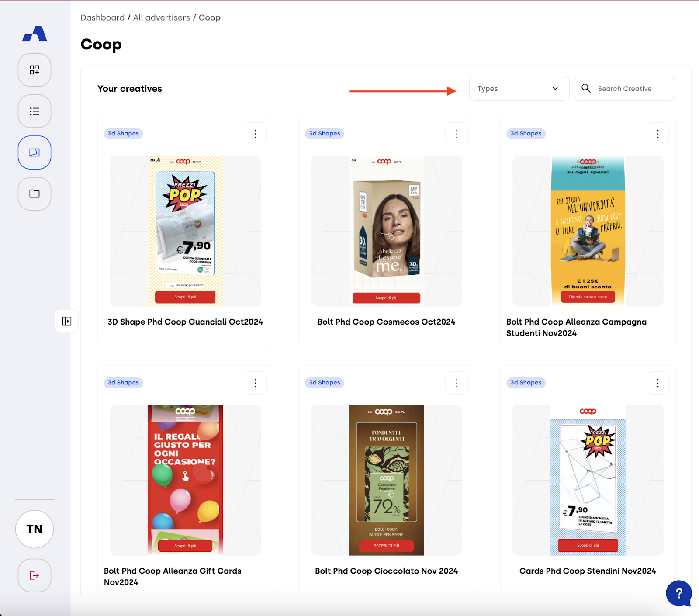Select title 'Cards Phd Coop Stendini Nov2024'
This screenshot has height=616, width=699.
[x=588, y=571]
